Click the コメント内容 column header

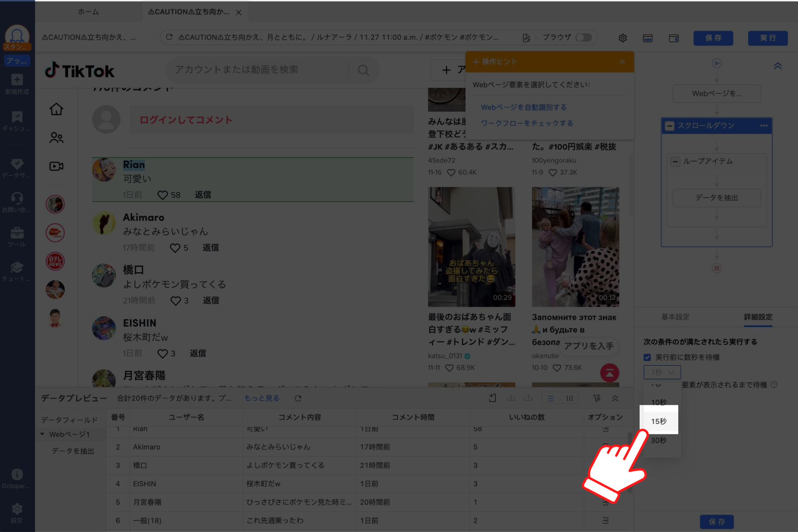300,417
